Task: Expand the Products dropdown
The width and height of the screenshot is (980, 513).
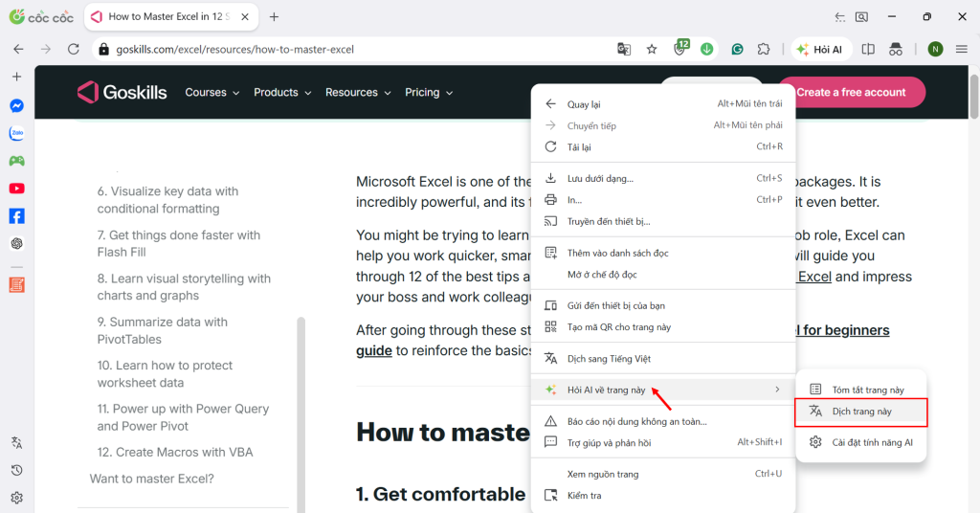Action: tap(282, 93)
